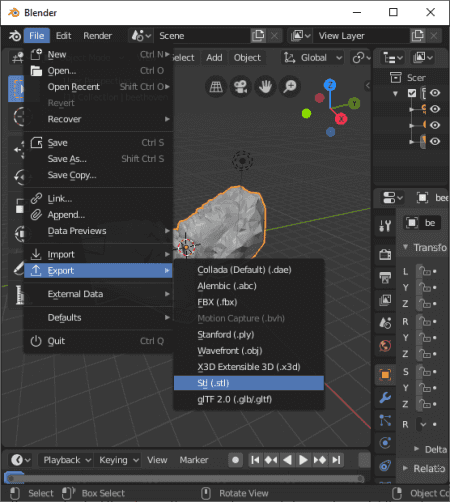Screen dimensions: 450x502
Task: Open Output properties tab
Action: tap(385, 277)
